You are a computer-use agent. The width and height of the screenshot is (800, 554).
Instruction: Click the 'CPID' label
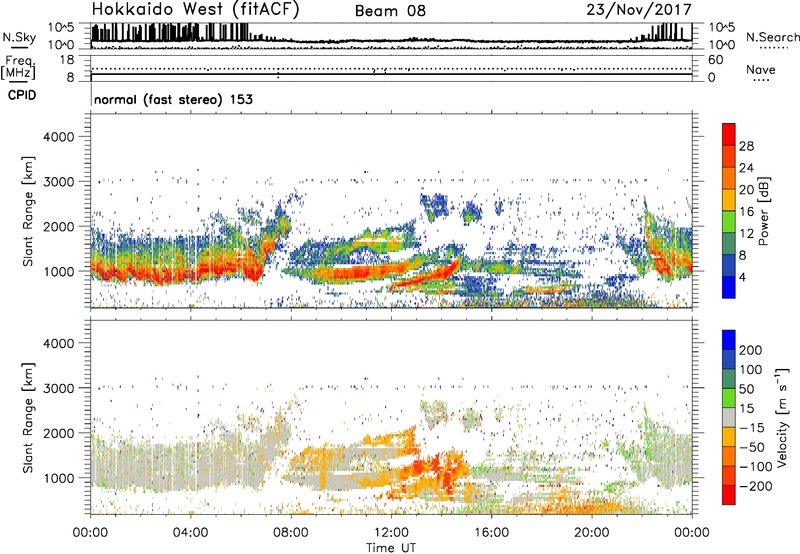pyautogui.click(x=22, y=95)
